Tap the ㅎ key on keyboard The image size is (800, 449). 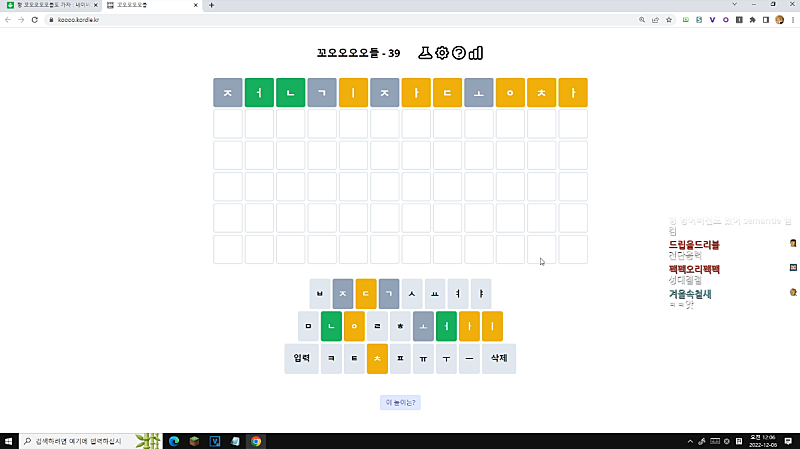(x=400, y=326)
